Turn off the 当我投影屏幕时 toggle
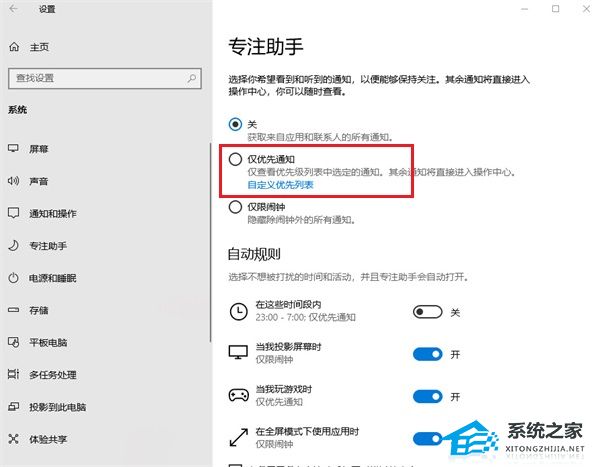Image resolution: width=600 pixels, height=467 pixels. coord(427,354)
